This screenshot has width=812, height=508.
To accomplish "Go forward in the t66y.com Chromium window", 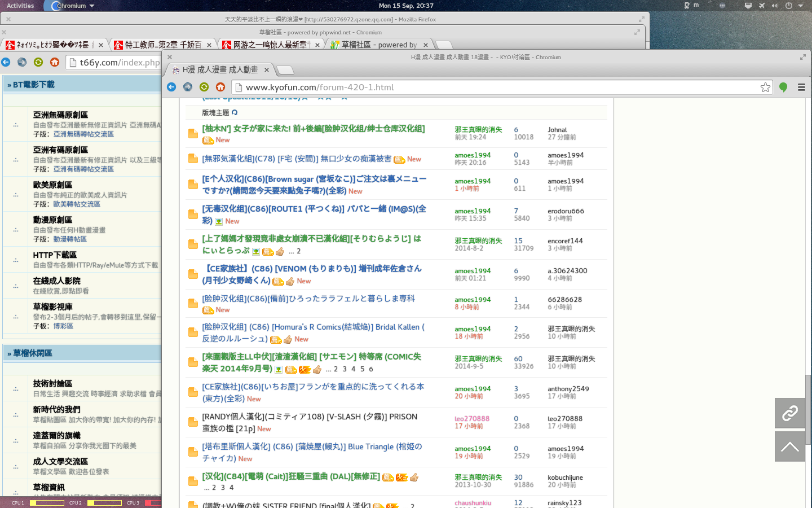I will 22,62.
